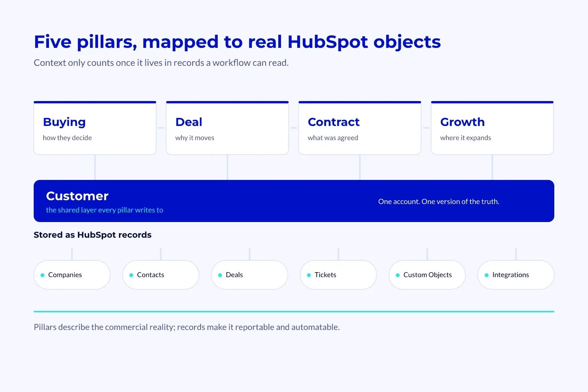Click the text 'why it moves'
Image resolution: width=588 pixels, height=392 pixels.
pos(195,138)
